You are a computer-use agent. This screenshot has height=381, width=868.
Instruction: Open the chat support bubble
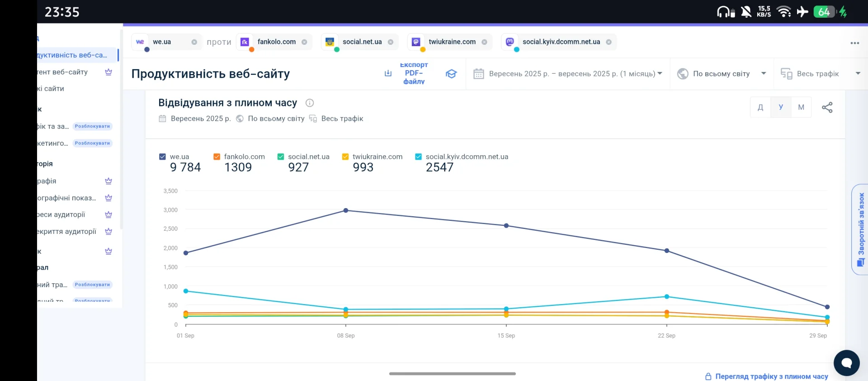pyautogui.click(x=846, y=362)
